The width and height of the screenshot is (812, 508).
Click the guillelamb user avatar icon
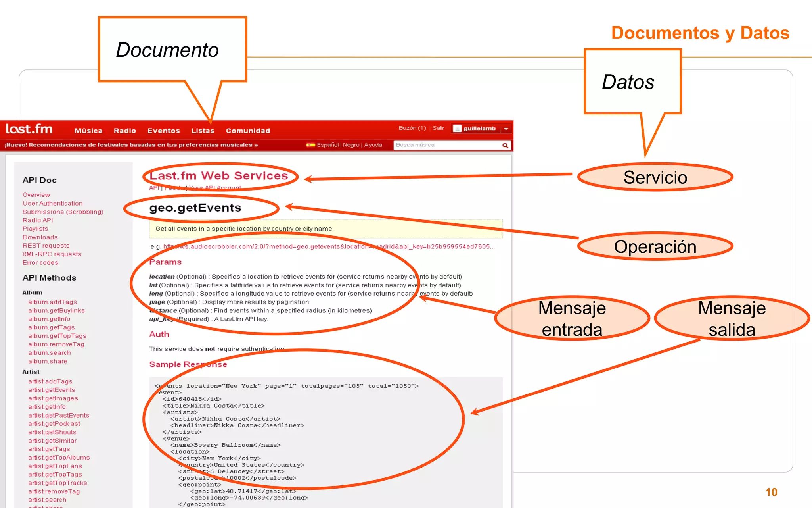pos(458,129)
